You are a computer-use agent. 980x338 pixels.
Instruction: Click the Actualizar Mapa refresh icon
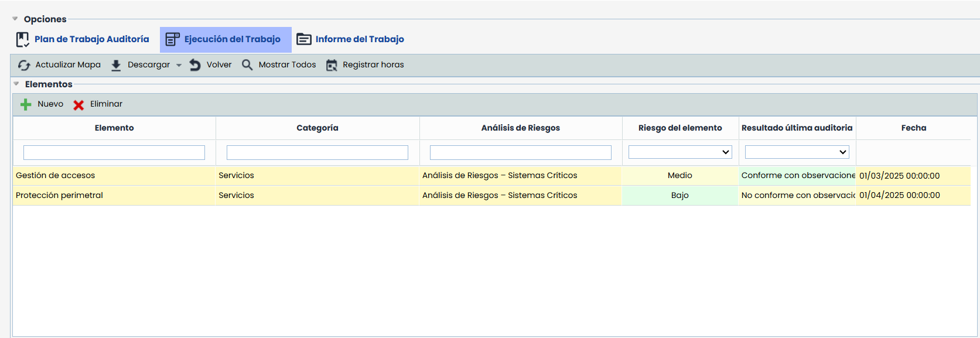coord(24,65)
